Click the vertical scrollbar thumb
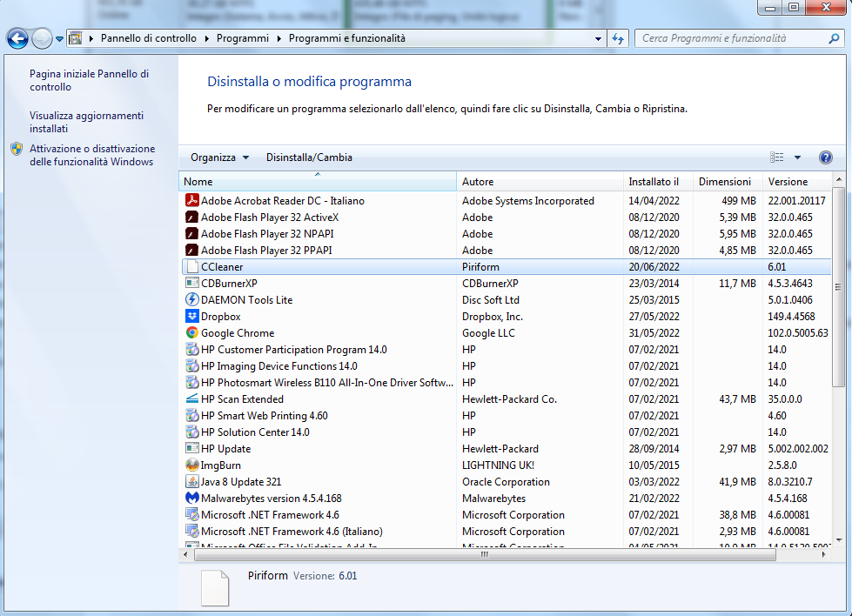 pos(838,287)
